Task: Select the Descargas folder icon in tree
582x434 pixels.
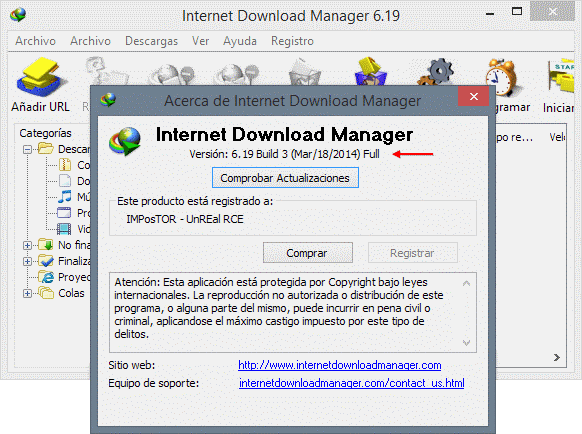Action: tap(46, 149)
